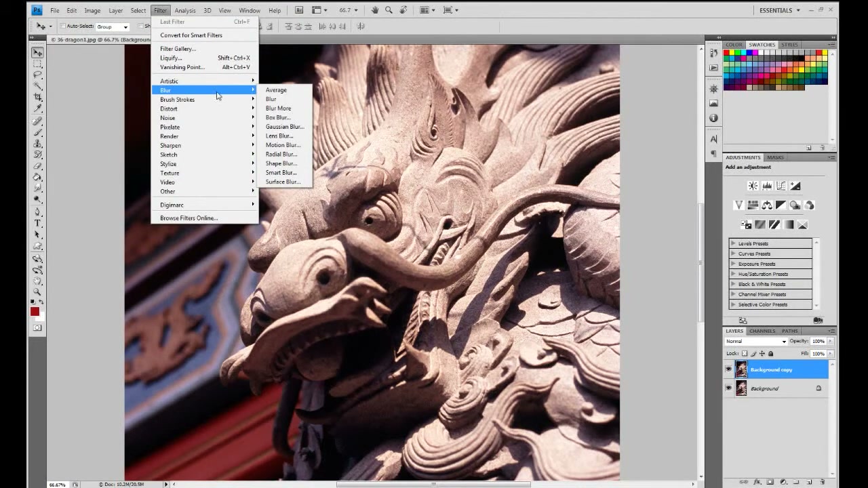Open the Image menu

click(x=92, y=10)
